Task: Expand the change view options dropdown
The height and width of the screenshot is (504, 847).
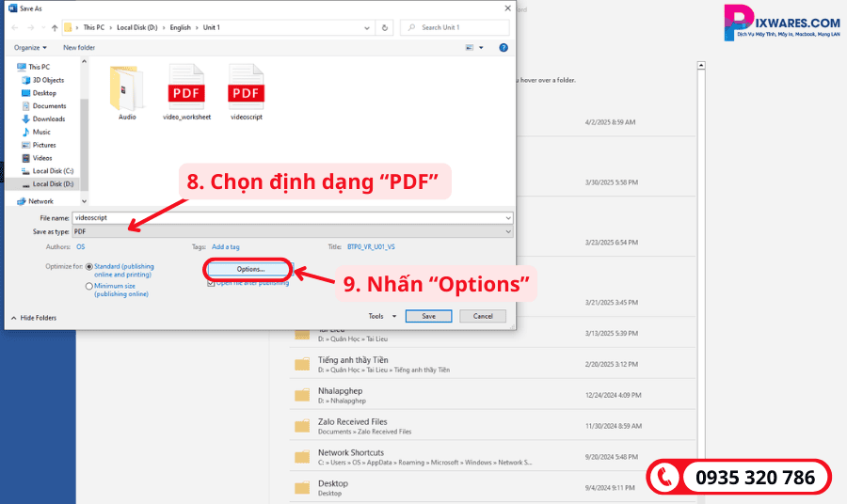Action: click(x=481, y=47)
